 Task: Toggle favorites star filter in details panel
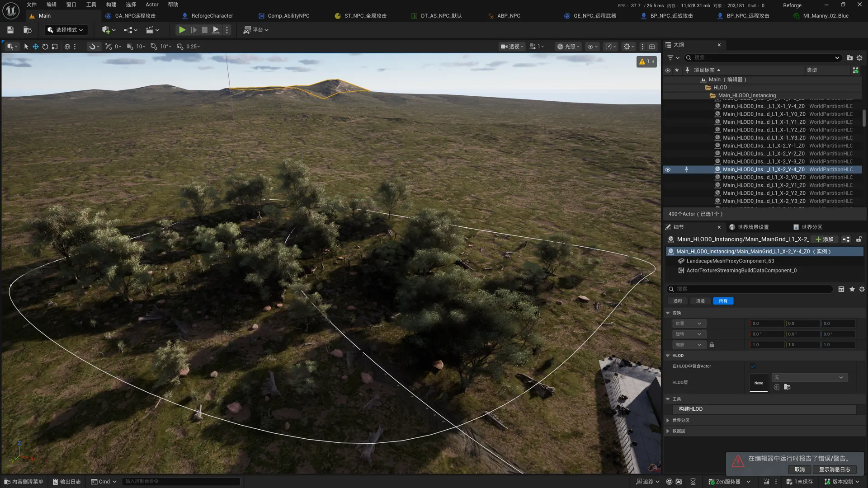pyautogui.click(x=852, y=289)
